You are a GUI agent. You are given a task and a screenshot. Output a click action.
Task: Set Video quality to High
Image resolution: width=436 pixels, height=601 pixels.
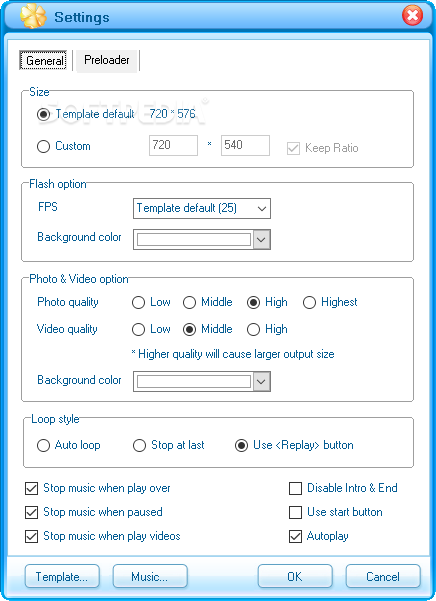pyautogui.click(x=253, y=330)
